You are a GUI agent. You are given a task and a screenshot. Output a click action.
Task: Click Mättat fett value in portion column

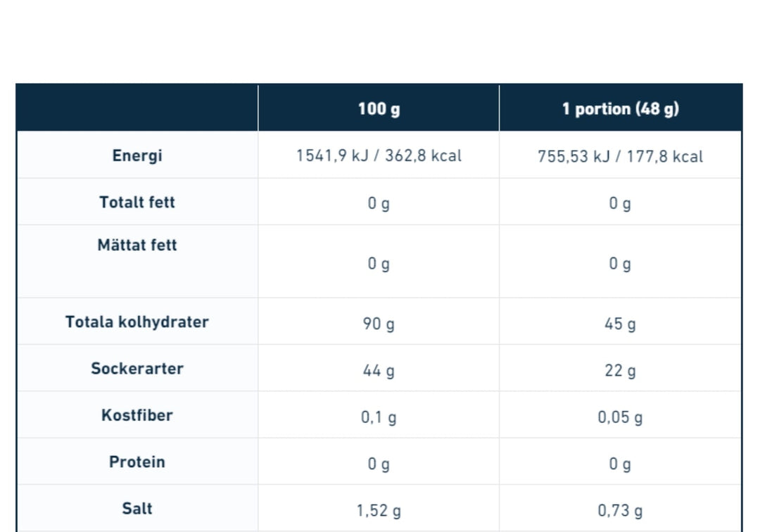(620, 264)
